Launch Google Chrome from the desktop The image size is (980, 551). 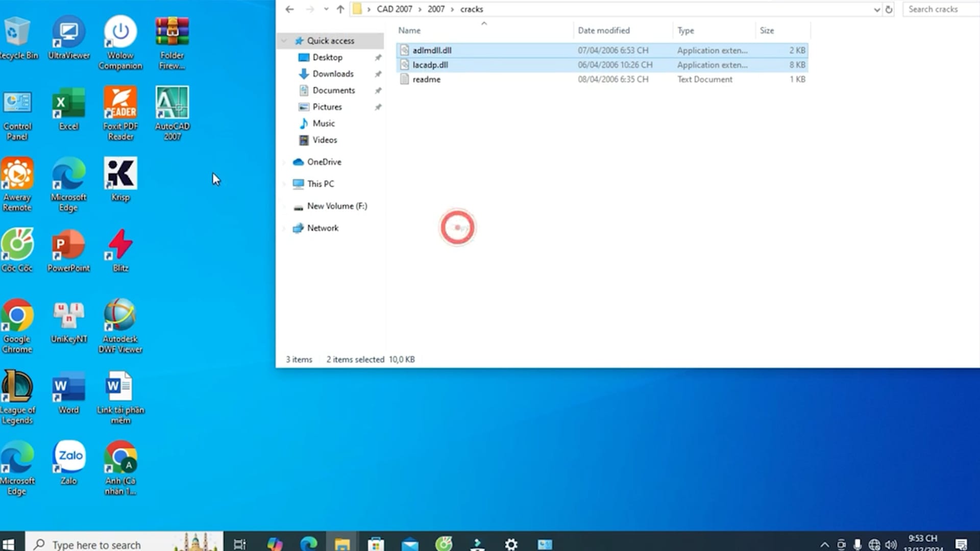coord(17,327)
